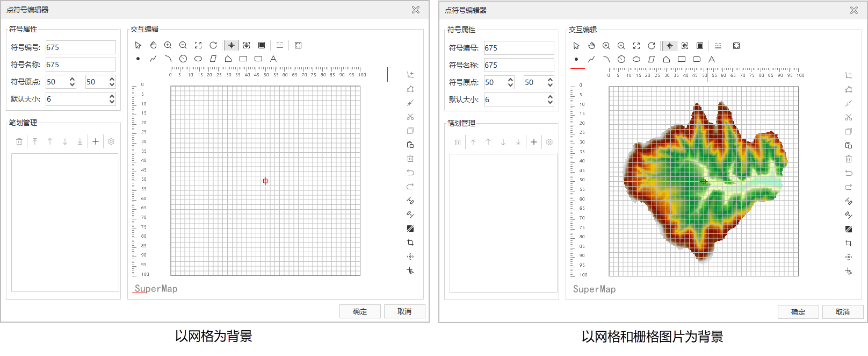The image size is (868, 356).
Task: Increase 默认大小 value in left dialog
Action: 112,96
